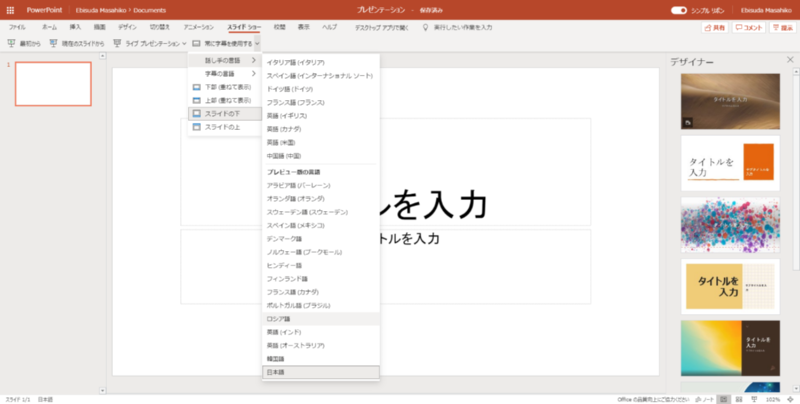800x404 pixels.
Task: Click fit slide to window icon
Action: point(791,397)
